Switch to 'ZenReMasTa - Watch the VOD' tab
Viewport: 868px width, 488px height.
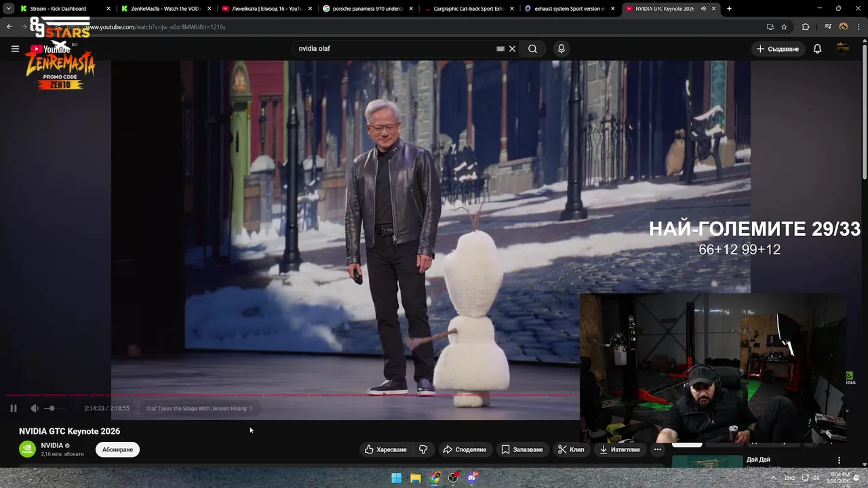coord(165,9)
